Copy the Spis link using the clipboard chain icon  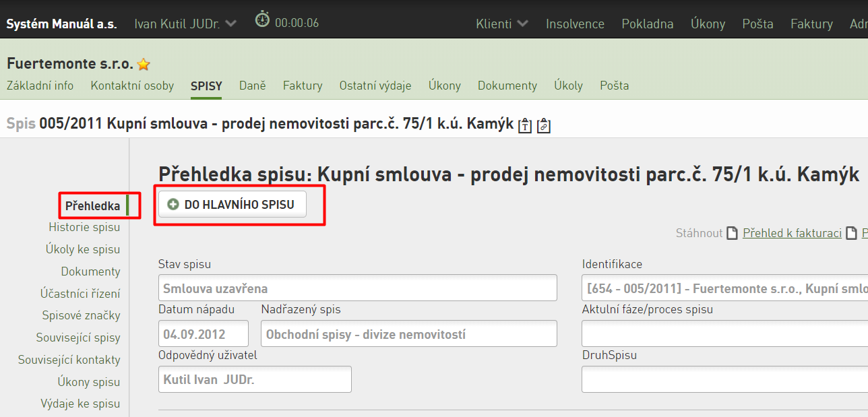[x=544, y=125]
